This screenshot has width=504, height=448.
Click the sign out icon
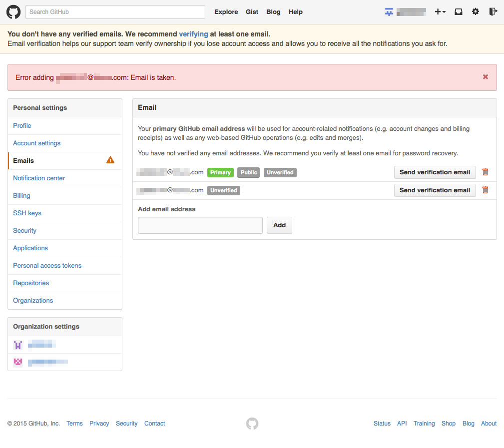[493, 12]
